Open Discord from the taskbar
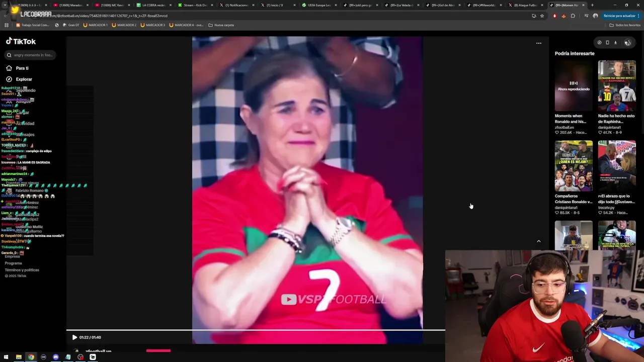 point(56,357)
